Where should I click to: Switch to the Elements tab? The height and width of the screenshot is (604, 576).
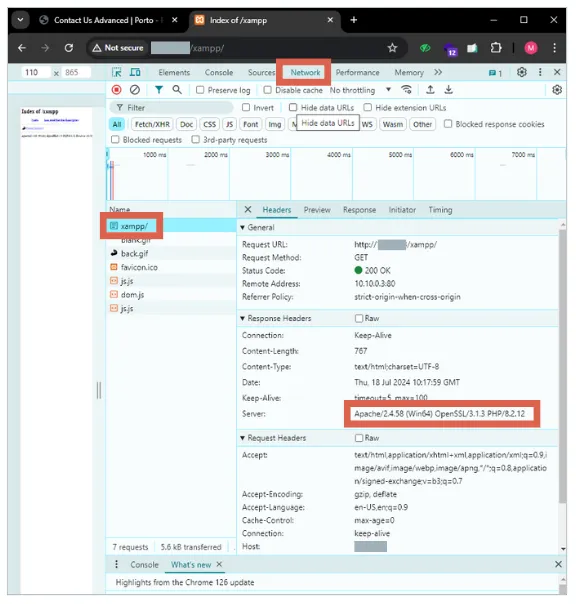click(x=174, y=72)
